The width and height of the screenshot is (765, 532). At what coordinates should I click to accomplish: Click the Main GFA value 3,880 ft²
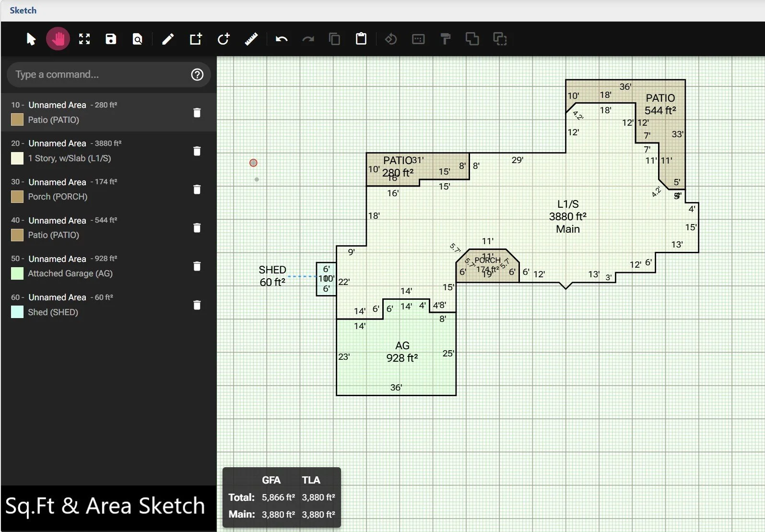[278, 514]
